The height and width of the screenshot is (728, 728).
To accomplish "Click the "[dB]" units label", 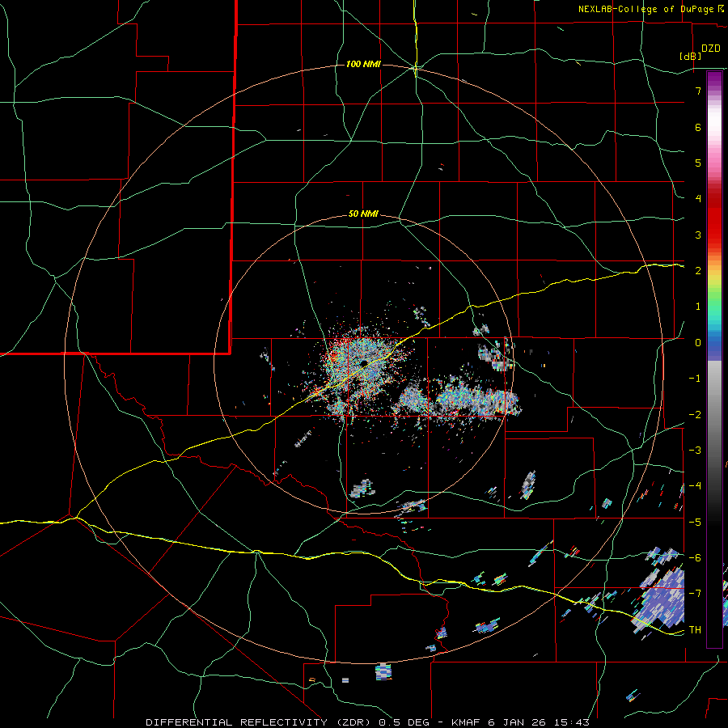I will (x=691, y=56).
